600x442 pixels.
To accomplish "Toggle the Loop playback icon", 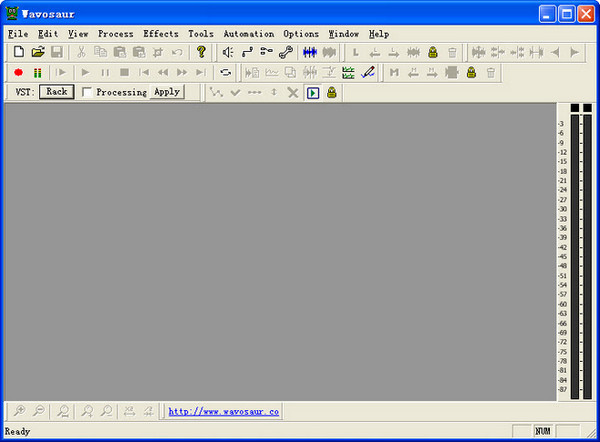I will point(225,72).
